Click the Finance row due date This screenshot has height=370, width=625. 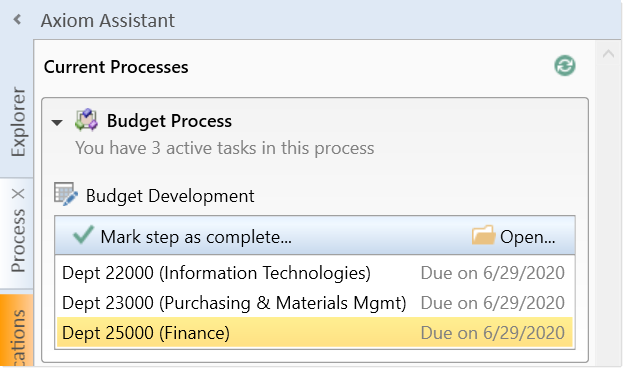point(492,333)
